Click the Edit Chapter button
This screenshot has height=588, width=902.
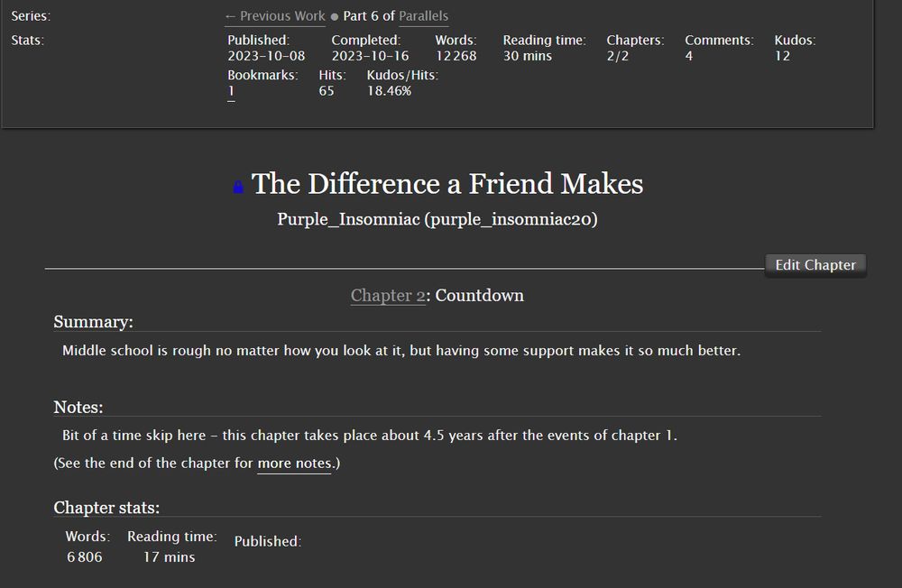click(x=815, y=265)
